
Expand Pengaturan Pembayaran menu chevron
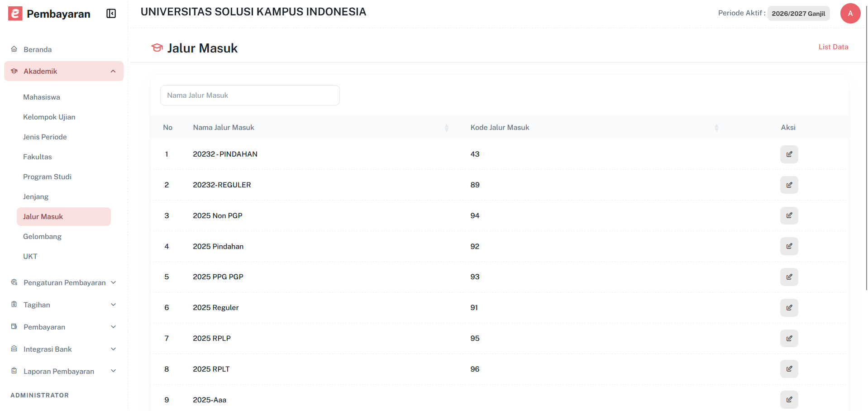coord(114,282)
